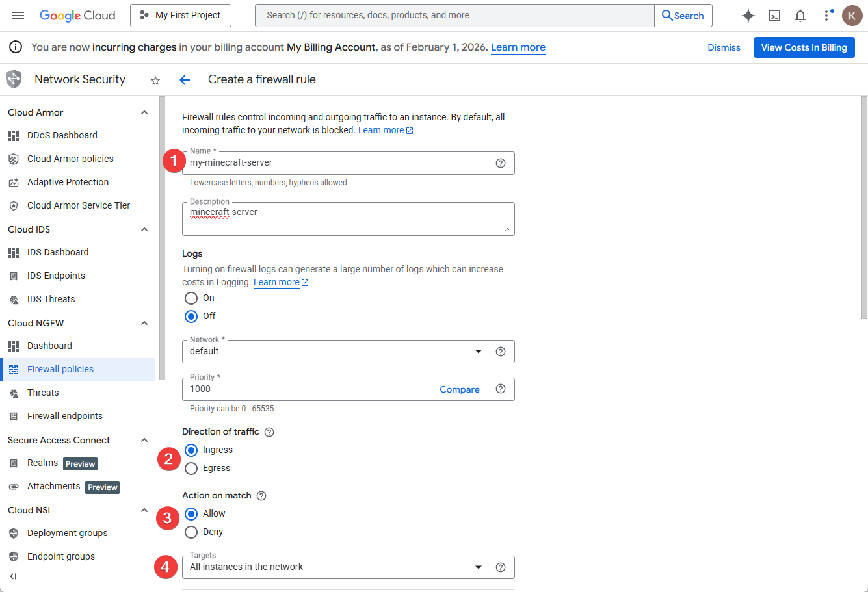Click the Search button
Viewport: 868px width, 592px height.
point(683,16)
